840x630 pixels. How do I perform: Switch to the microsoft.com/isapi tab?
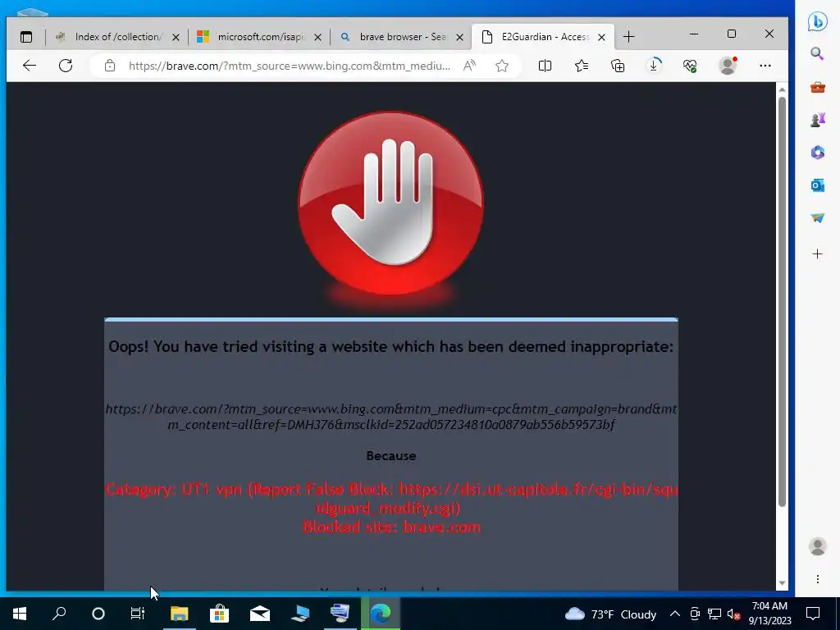[x=258, y=37]
